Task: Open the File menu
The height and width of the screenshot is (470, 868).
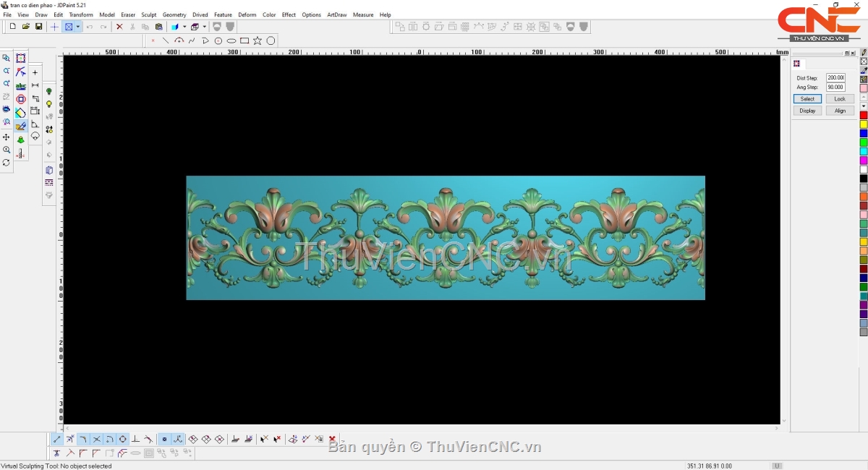Action: click(x=7, y=14)
